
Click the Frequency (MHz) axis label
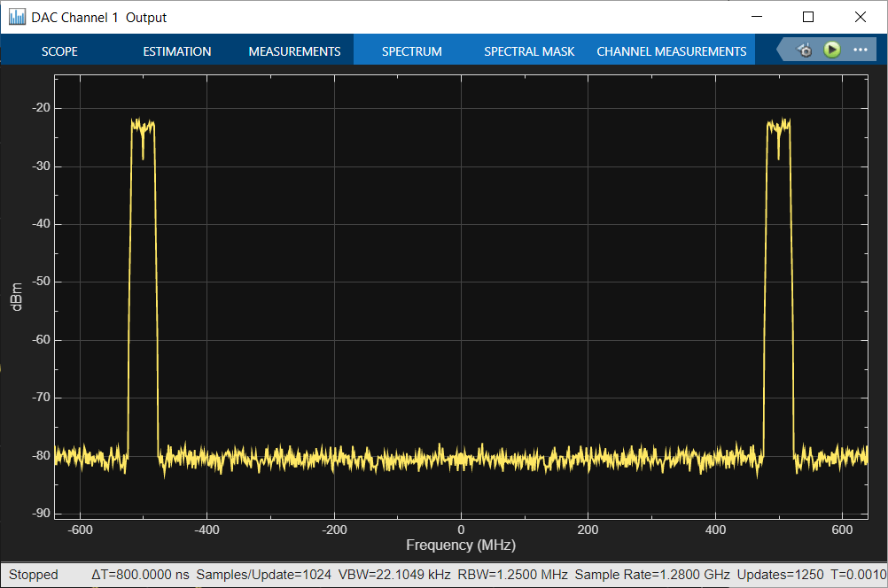(x=460, y=545)
